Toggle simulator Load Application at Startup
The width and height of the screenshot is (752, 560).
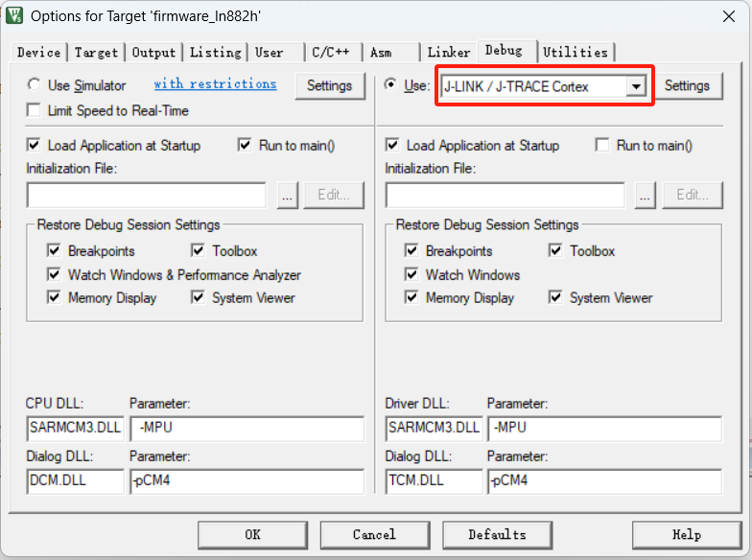pos(34,146)
